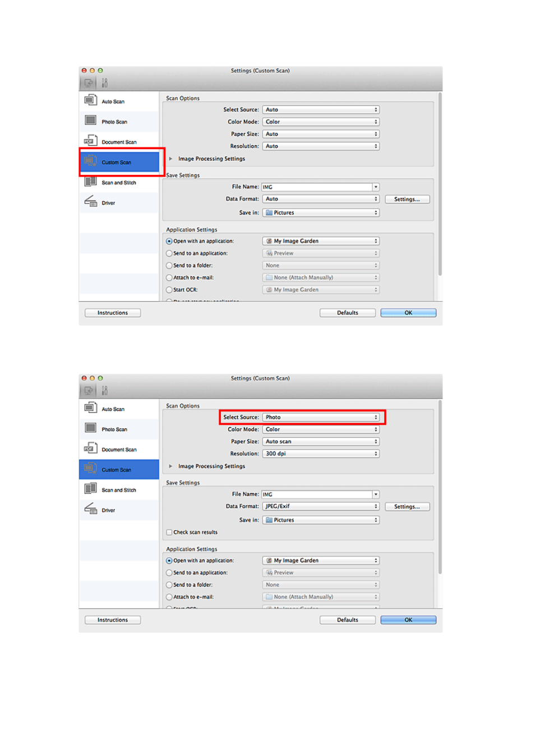Choose 'Send to a folder' radio in lower window

pos(169,585)
